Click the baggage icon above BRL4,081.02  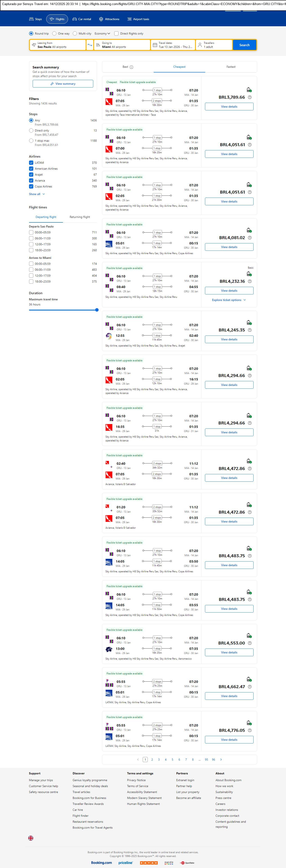tap(249, 230)
